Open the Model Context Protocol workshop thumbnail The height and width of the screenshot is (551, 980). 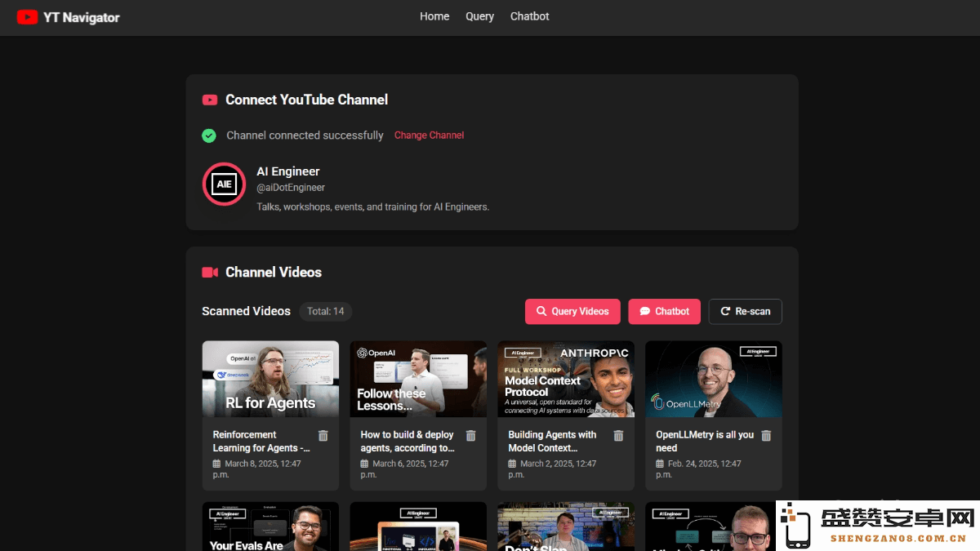[566, 379]
